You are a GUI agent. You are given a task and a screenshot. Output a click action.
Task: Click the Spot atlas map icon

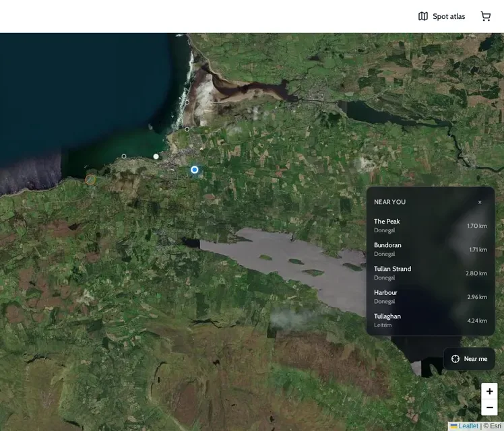pyautogui.click(x=423, y=16)
